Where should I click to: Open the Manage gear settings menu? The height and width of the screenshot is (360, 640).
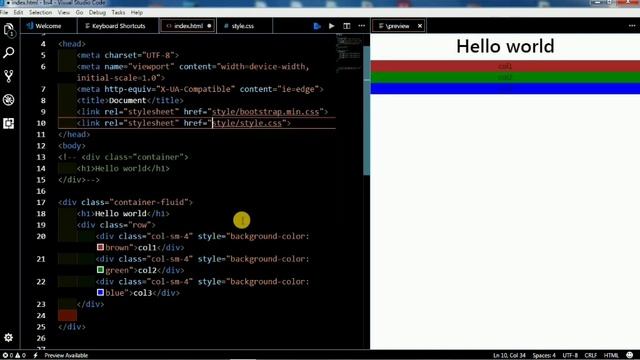9,338
